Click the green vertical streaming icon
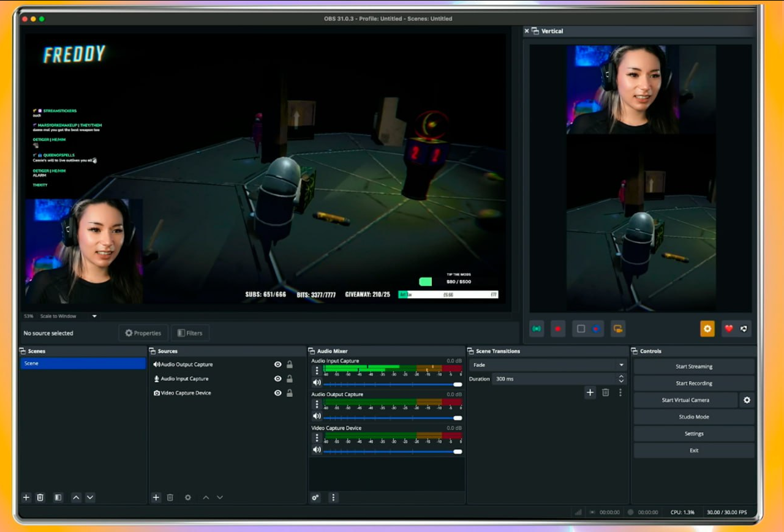Screen dimensions: 784x532 coord(537,329)
